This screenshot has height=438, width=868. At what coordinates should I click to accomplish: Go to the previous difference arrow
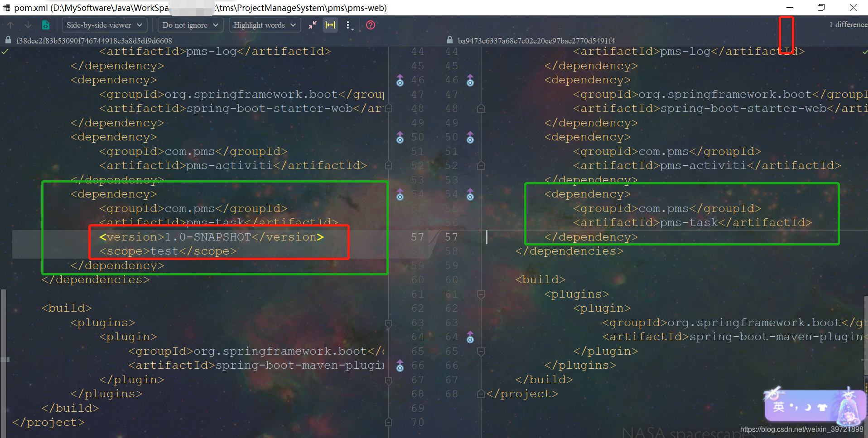11,25
